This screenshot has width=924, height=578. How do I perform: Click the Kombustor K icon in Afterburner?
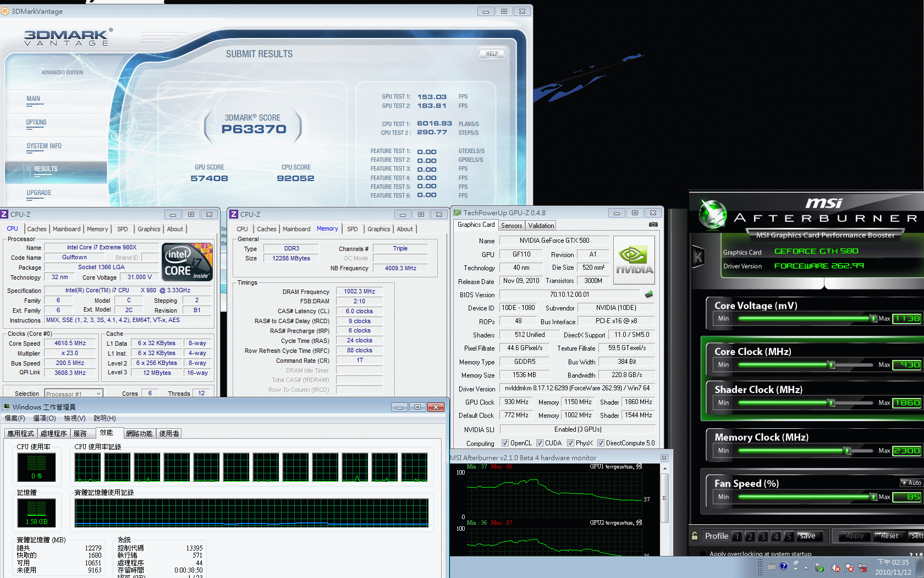tap(698, 257)
